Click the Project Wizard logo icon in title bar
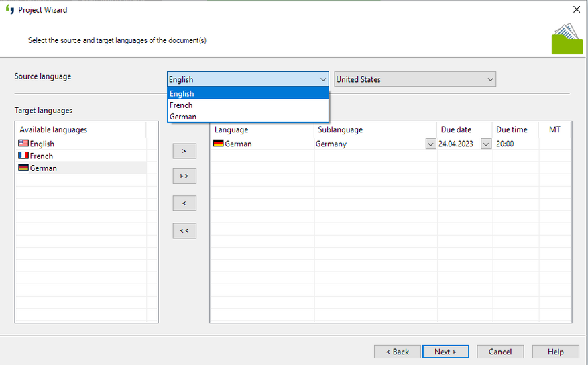 click(x=10, y=10)
